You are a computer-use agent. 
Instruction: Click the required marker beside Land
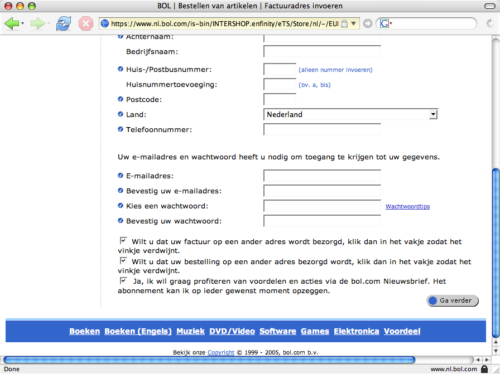(120, 114)
